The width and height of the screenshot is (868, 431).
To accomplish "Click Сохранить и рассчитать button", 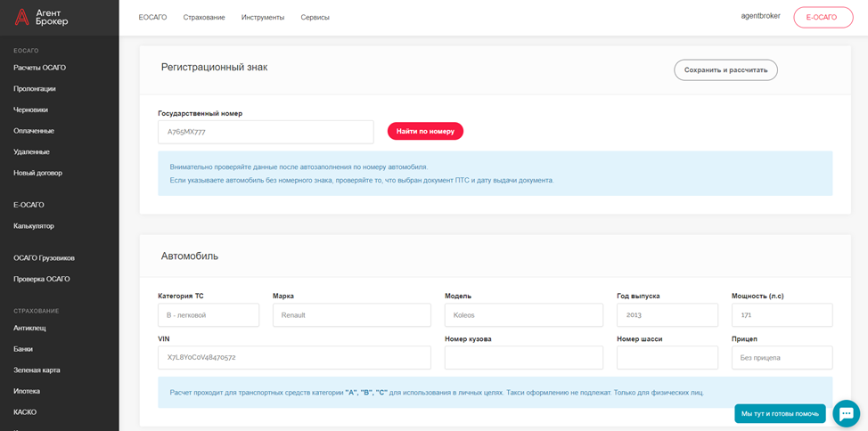I will (x=725, y=69).
